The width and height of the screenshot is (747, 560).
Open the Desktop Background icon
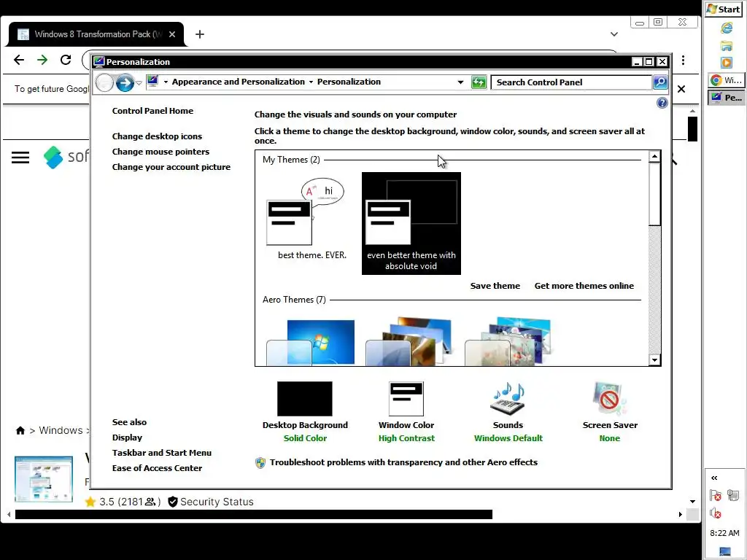(x=305, y=399)
